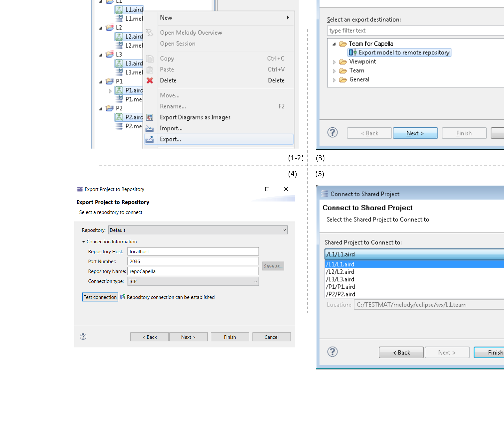
Task: Click help icon in Connect to Shared Project
Action: point(332,352)
